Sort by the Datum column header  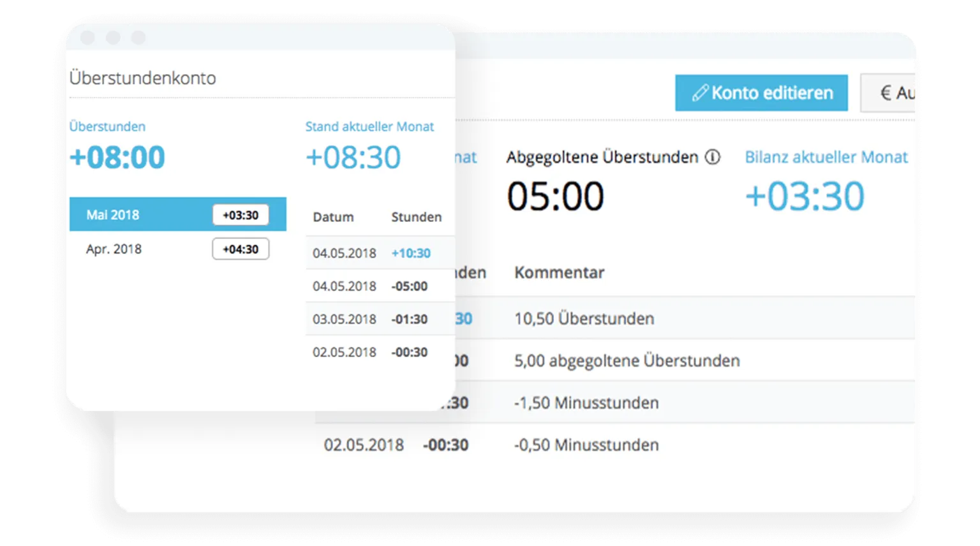pyautogui.click(x=333, y=217)
